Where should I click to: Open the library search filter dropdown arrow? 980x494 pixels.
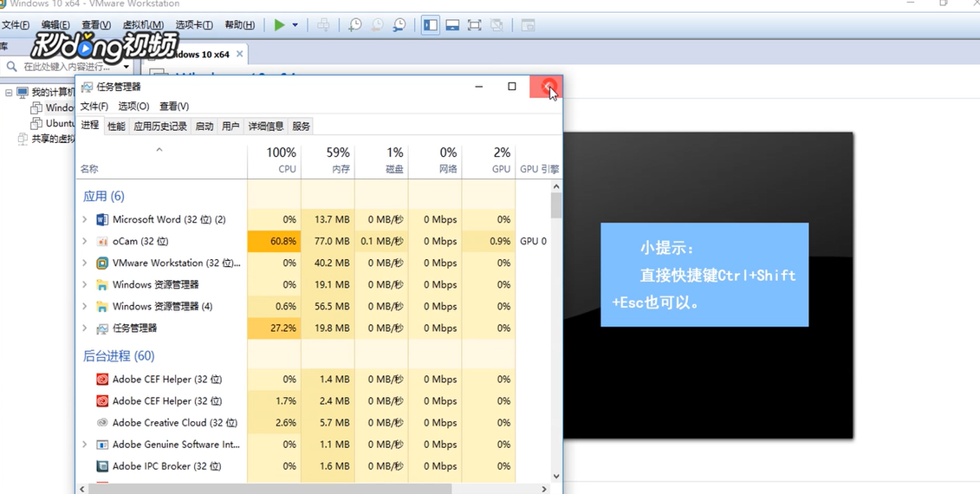coord(127,66)
